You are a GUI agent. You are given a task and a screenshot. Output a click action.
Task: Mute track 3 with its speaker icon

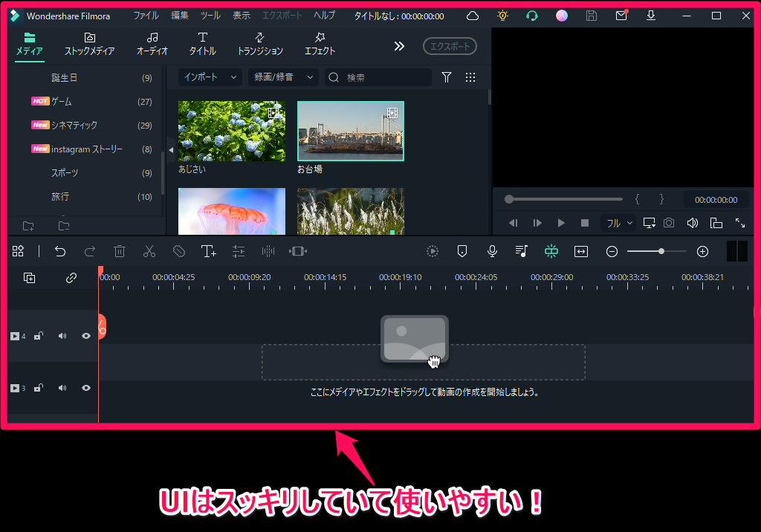62,387
